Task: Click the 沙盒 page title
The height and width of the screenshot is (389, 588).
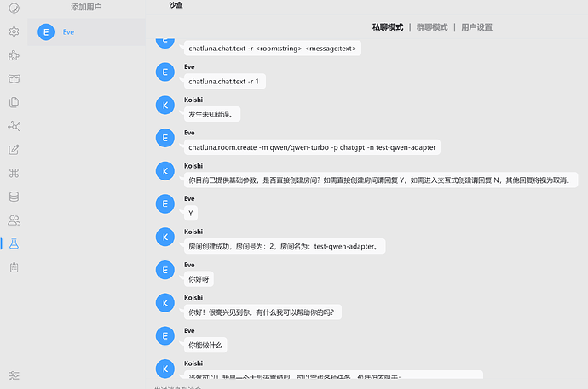Action: tap(176, 5)
